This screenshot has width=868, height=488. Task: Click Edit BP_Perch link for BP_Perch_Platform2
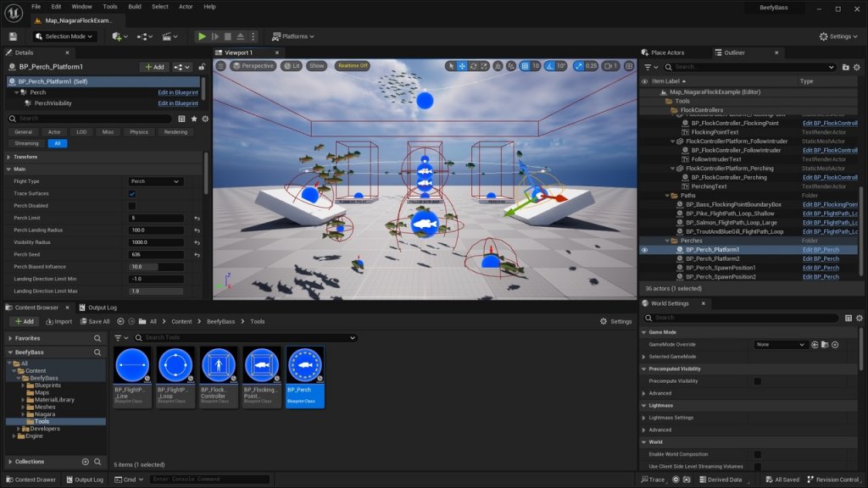tap(821, 259)
